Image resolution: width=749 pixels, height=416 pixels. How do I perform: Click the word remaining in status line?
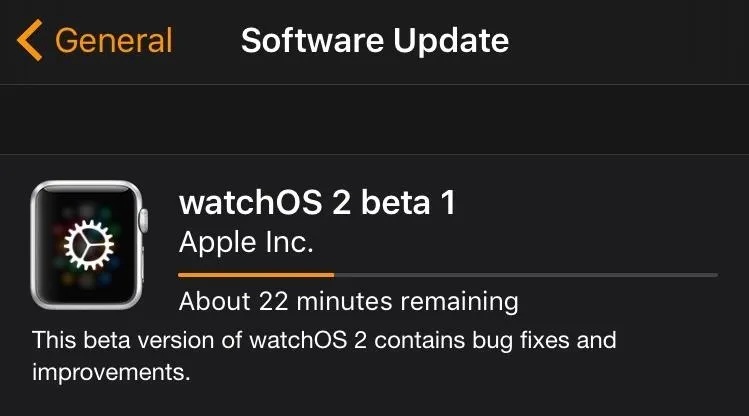tap(459, 302)
